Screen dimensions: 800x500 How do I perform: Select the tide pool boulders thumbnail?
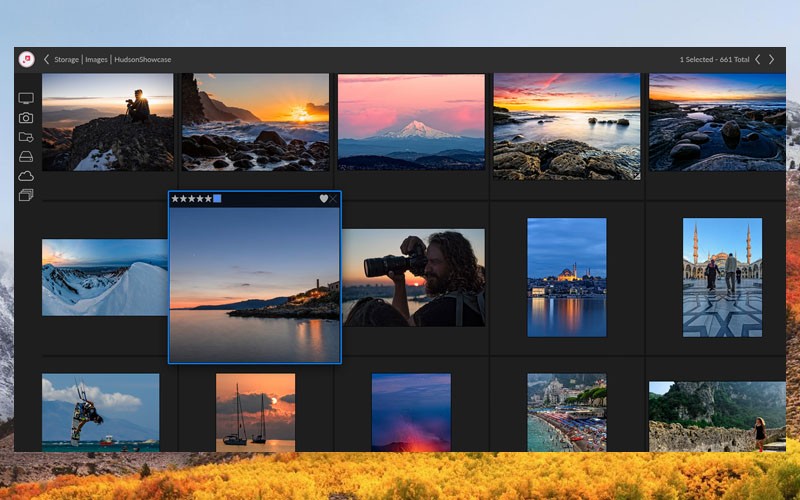click(717, 122)
